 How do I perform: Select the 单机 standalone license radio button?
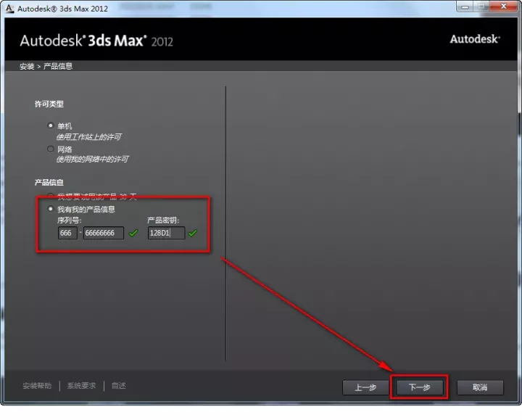tap(51, 125)
